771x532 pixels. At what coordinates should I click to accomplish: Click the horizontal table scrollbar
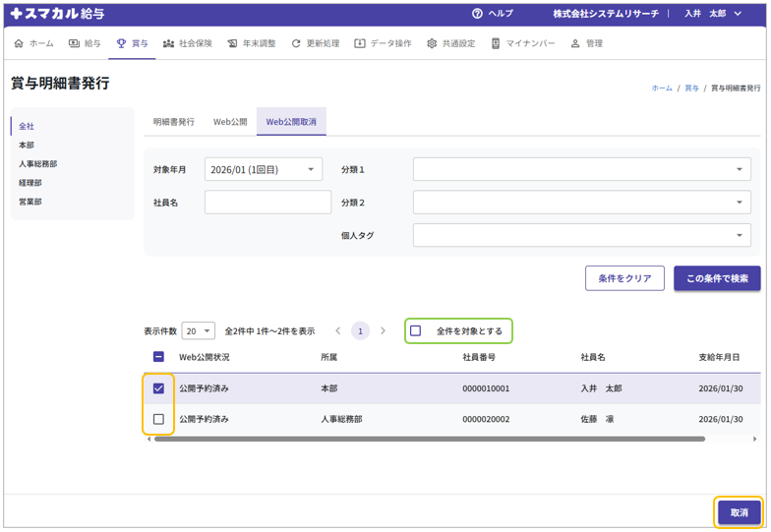point(429,439)
